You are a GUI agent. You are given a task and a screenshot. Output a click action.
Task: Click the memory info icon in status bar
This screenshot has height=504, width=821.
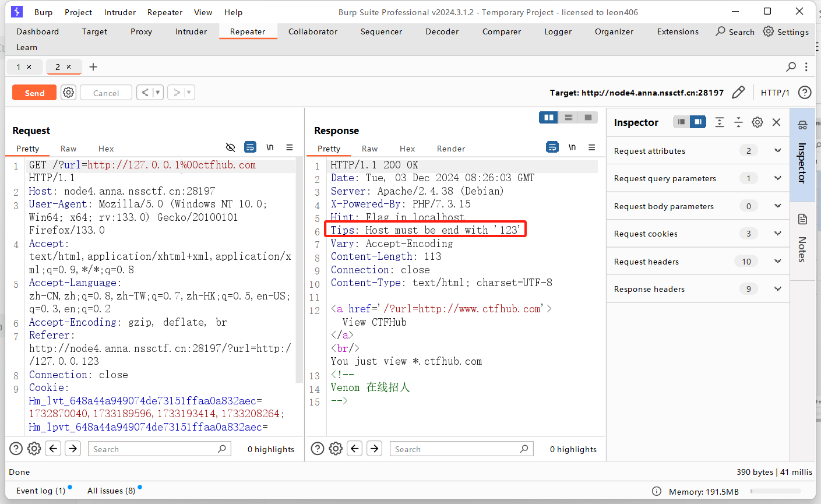[657, 491]
